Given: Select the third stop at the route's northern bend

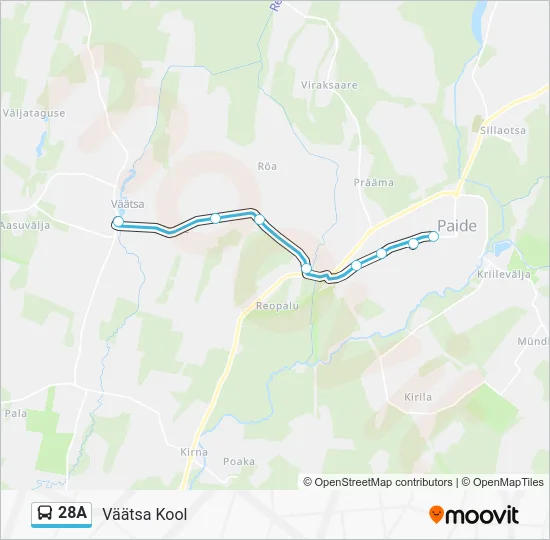Looking at the screenshot, I should pyautogui.click(x=260, y=220).
